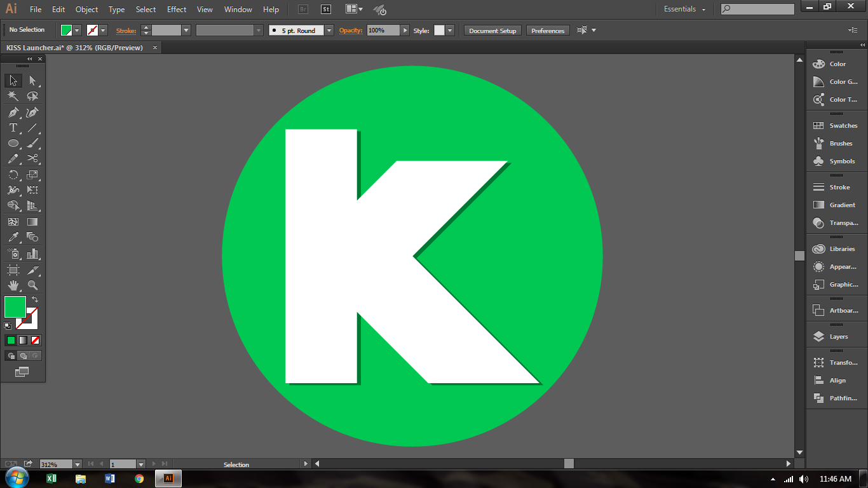Expand the Opacity slider arrow
The height and width of the screenshot is (488, 868).
point(405,30)
